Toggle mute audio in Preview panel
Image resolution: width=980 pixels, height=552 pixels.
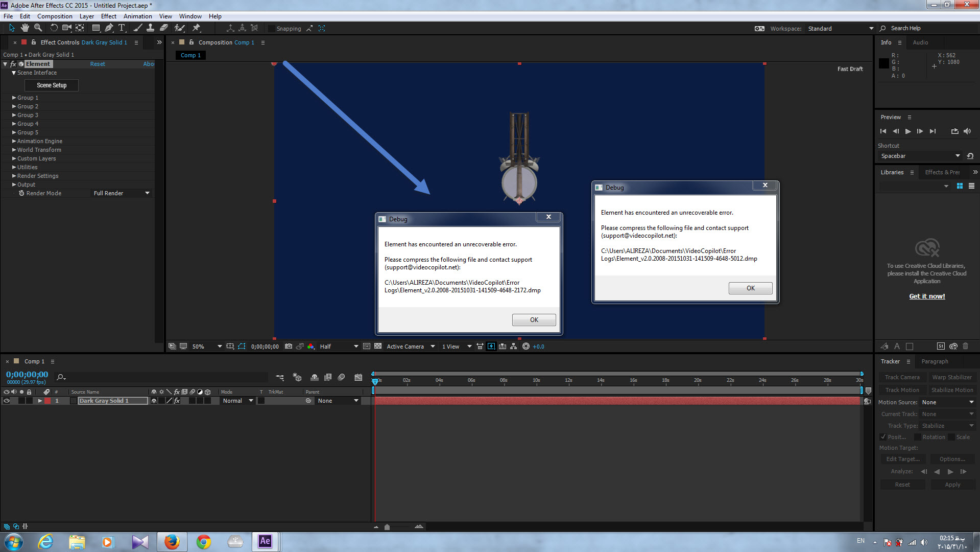[967, 131]
